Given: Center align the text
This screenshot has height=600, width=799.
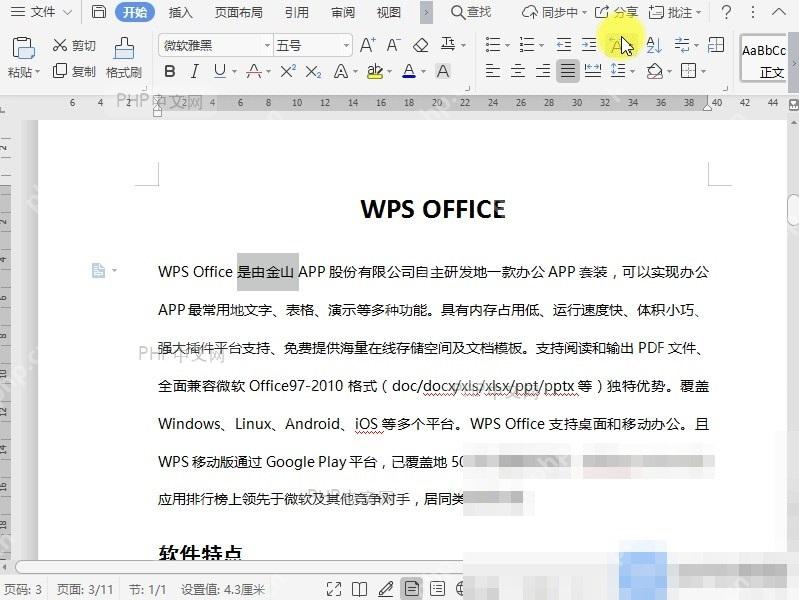Looking at the screenshot, I should click(x=518, y=71).
